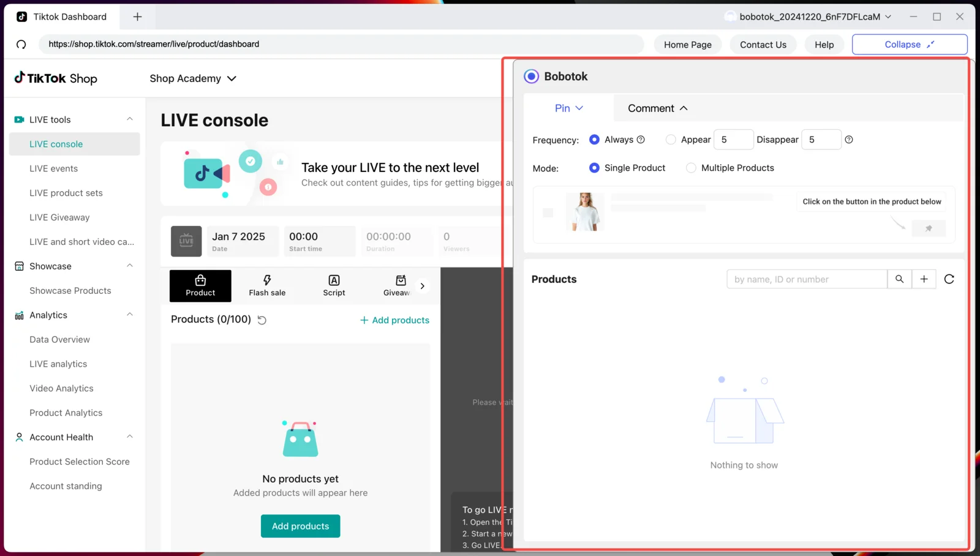Collapse the Showcase section
Viewport: 980px width, 556px height.
[130, 266]
